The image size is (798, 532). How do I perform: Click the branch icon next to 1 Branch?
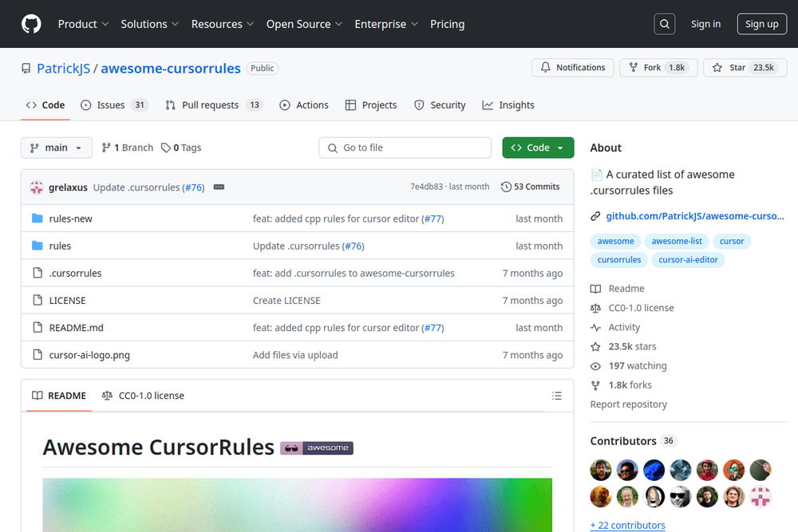[x=106, y=148]
